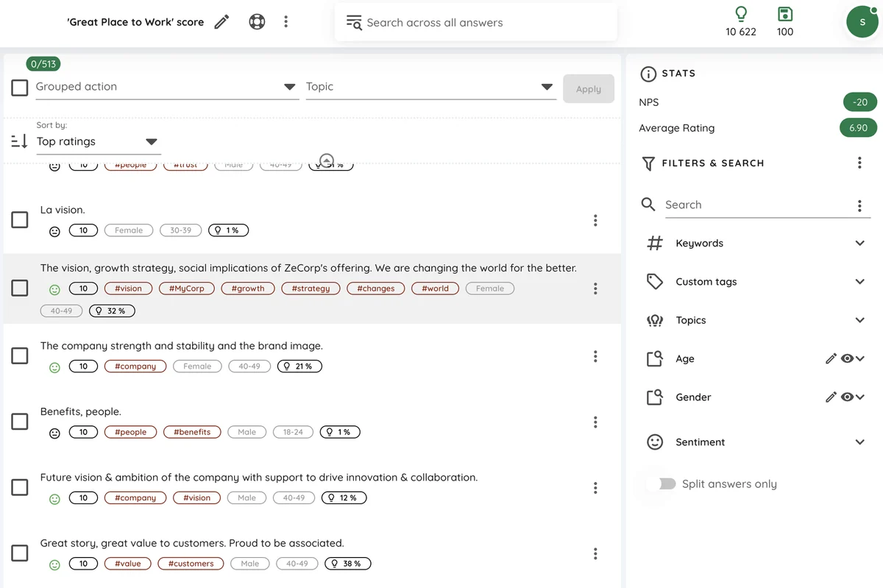This screenshot has height=588, width=883.
Task: Tick the select-all checkbox beside Grouped action
Action: (20, 88)
